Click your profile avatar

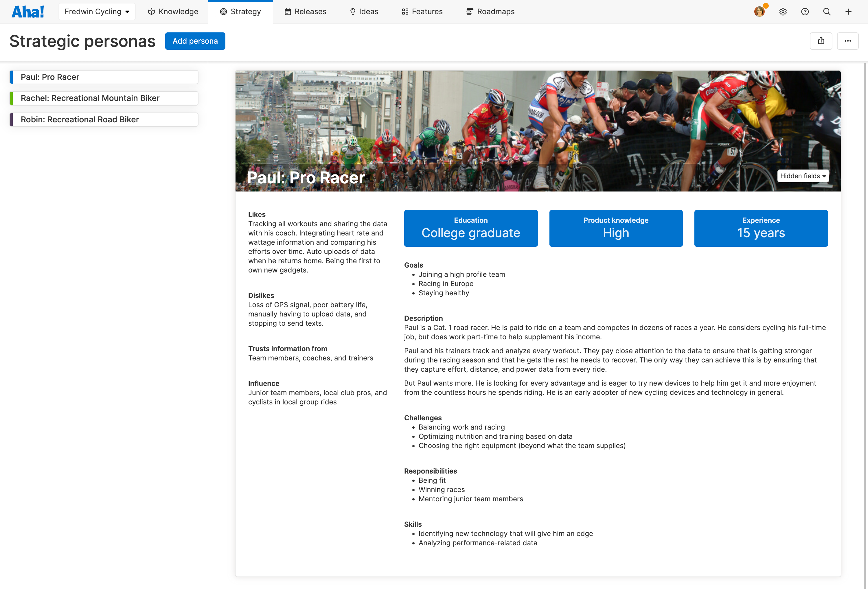760,12
